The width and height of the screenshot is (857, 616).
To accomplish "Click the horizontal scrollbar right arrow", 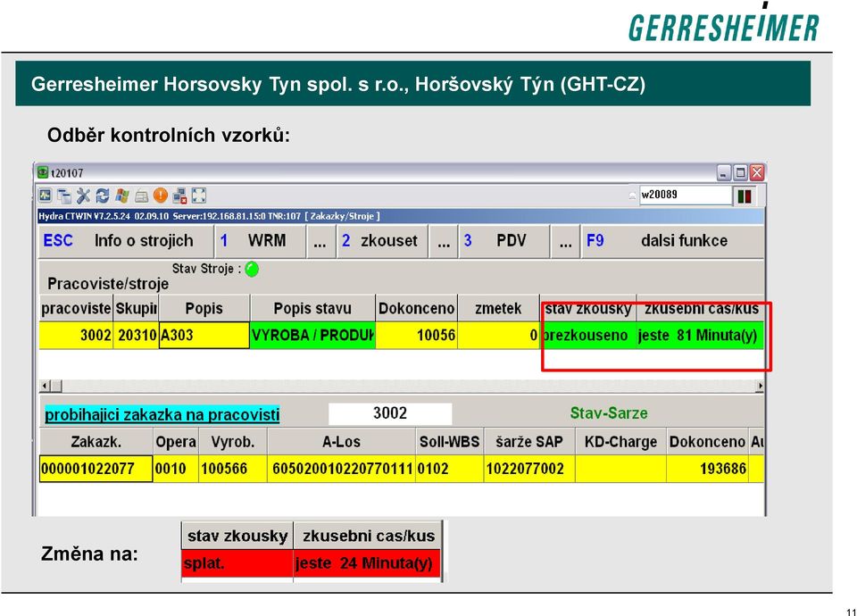I will point(759,386).
